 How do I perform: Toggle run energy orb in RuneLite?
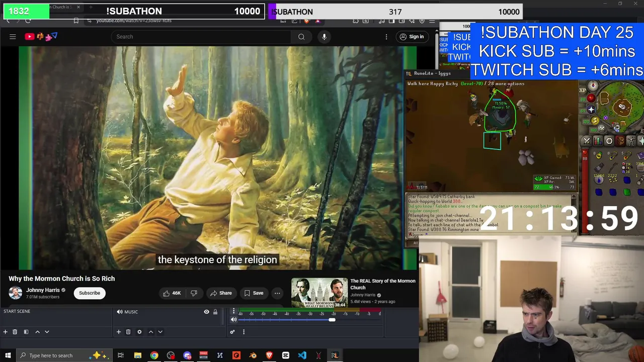point(595,121)
